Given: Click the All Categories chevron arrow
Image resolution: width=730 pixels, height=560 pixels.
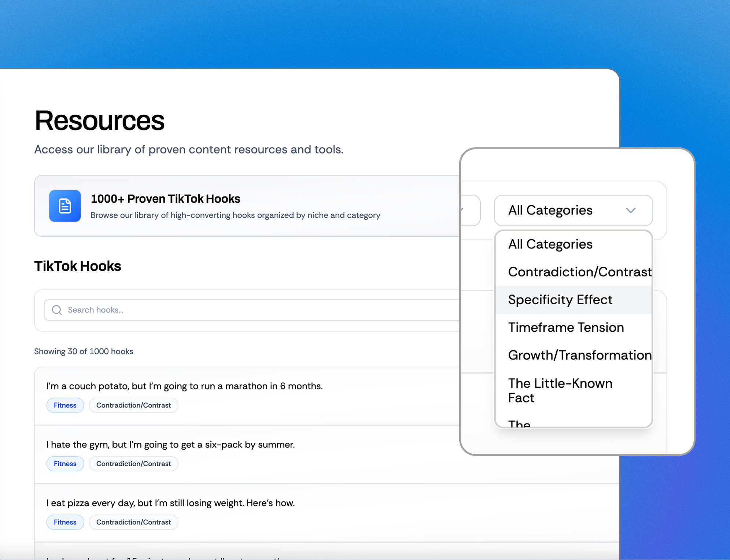Looking at the screenshot, I should (630, 210).
